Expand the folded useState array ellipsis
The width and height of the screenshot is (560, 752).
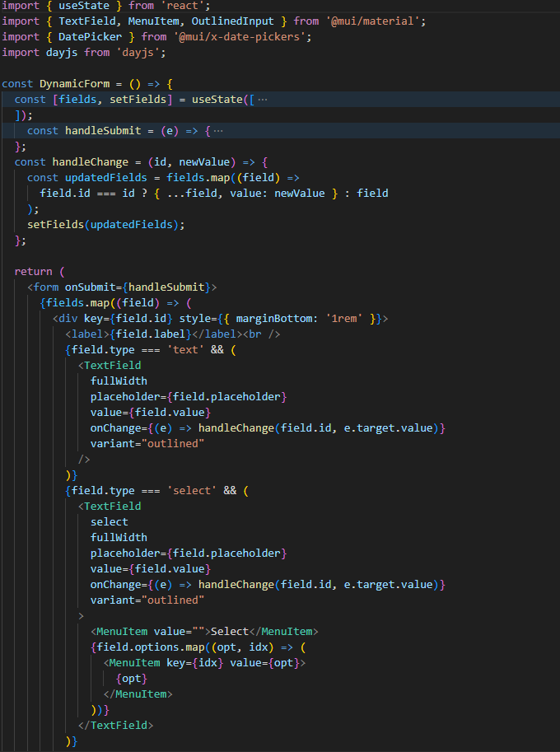pyautogui.click(x=263, y=100)
